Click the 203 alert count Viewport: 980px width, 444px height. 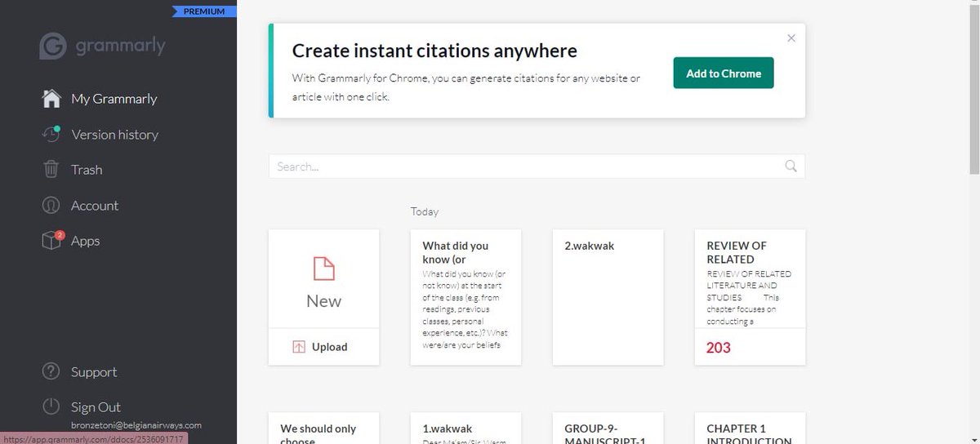[x=719, y=348]
